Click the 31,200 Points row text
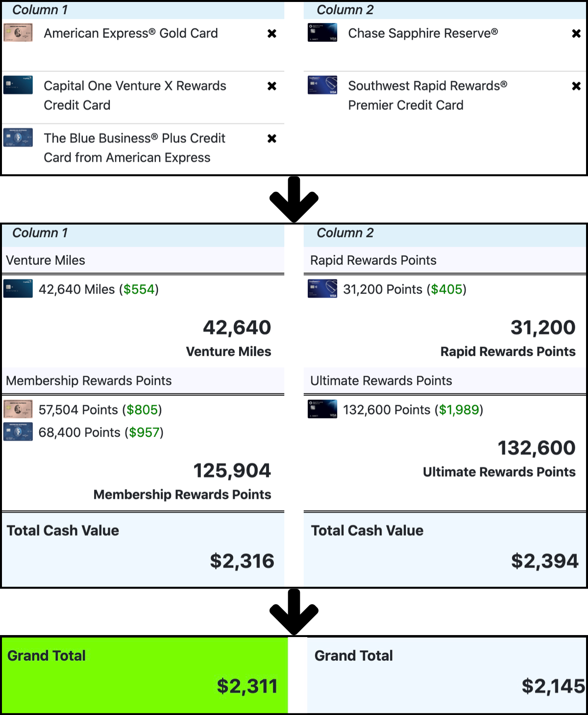 tap(405, 289)
